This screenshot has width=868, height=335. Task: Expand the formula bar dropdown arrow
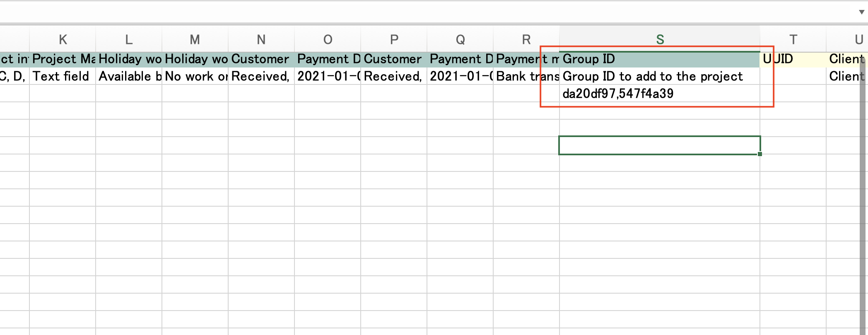tap(861, 12)
